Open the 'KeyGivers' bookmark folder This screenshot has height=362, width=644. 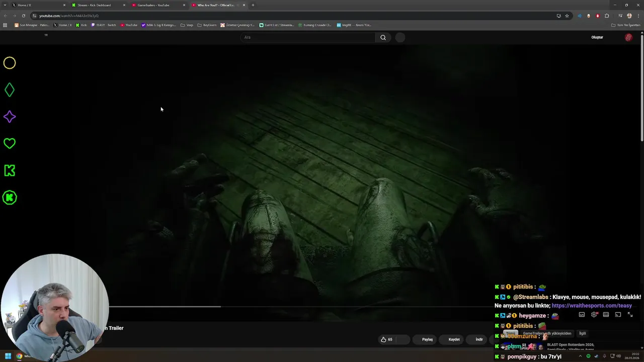[x=207, y=25]
